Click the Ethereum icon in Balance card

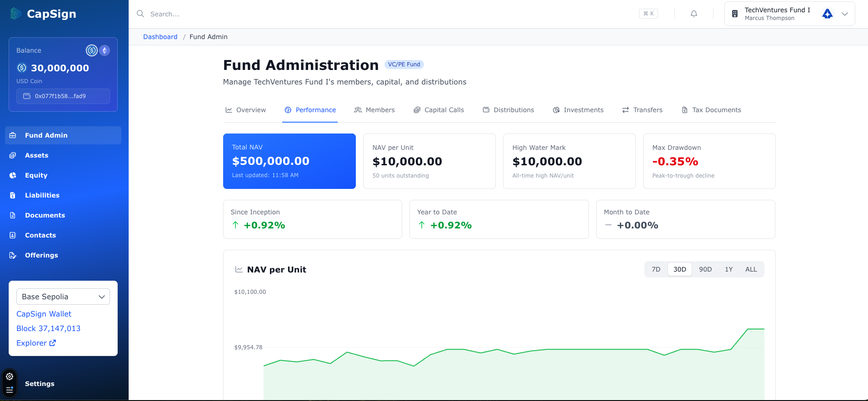click(x=105, y=50)
